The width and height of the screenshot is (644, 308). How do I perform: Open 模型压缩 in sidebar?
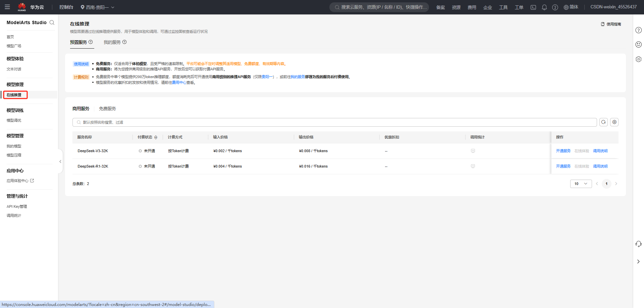click(14, 155)
